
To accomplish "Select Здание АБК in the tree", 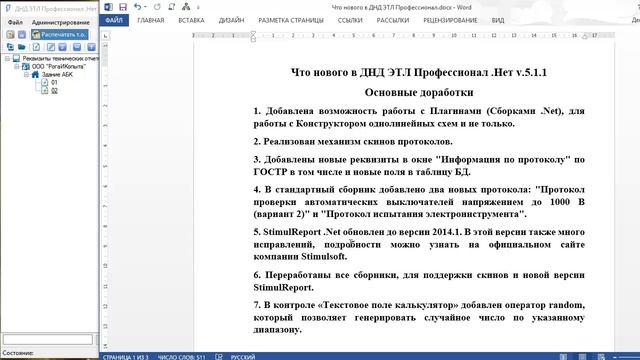I will tap(57, 75).
